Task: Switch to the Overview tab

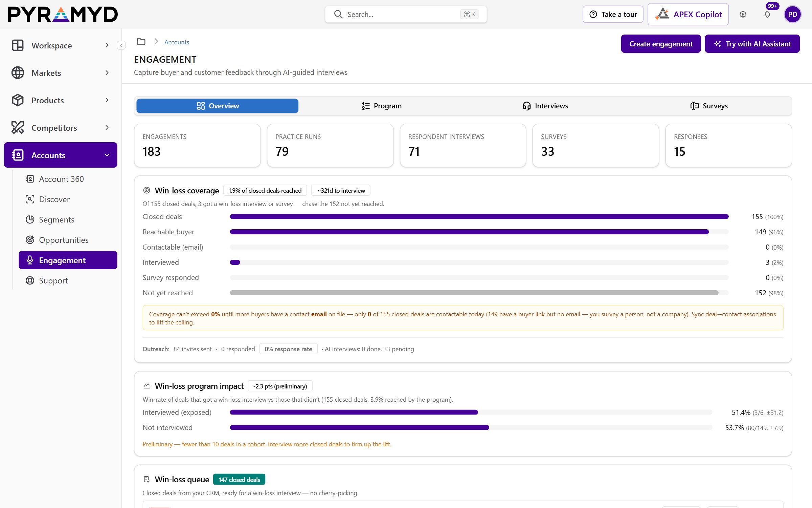Action: click(x=217, y=106)
